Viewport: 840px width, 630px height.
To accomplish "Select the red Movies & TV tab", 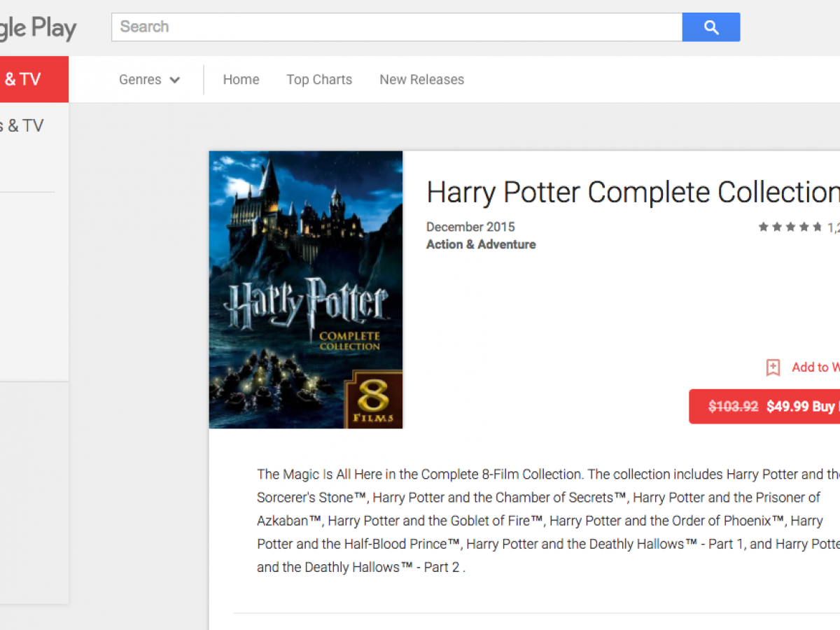I will pos(28,79).
